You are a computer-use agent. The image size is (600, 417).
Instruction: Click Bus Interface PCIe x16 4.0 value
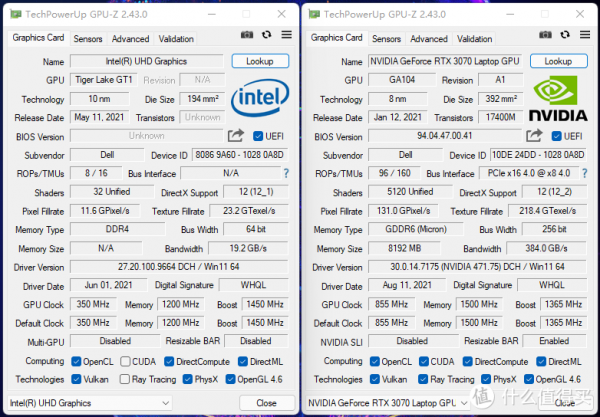point(529,173)
